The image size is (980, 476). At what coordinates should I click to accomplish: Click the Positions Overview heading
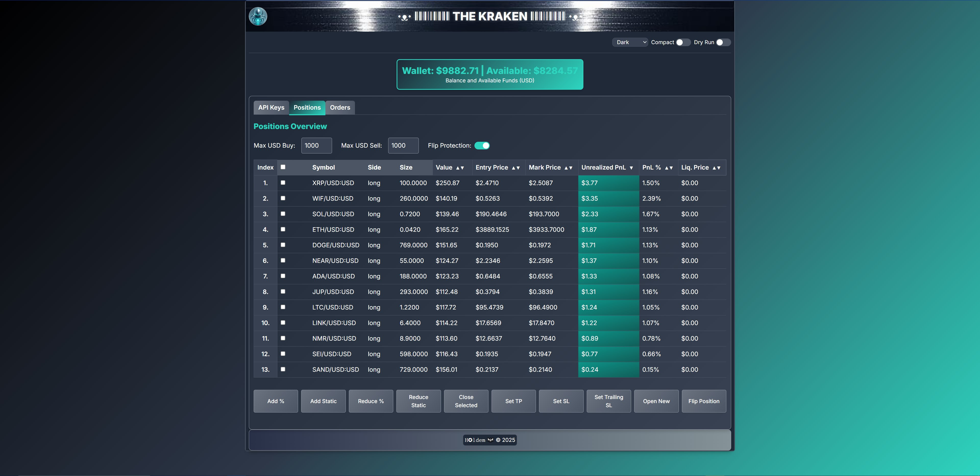(x=290, y=126)
